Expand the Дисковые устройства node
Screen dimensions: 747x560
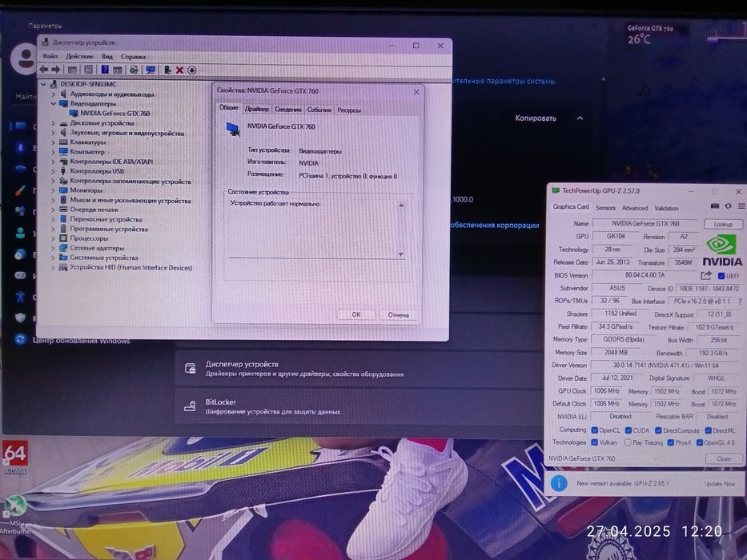(x=54, y=123)
